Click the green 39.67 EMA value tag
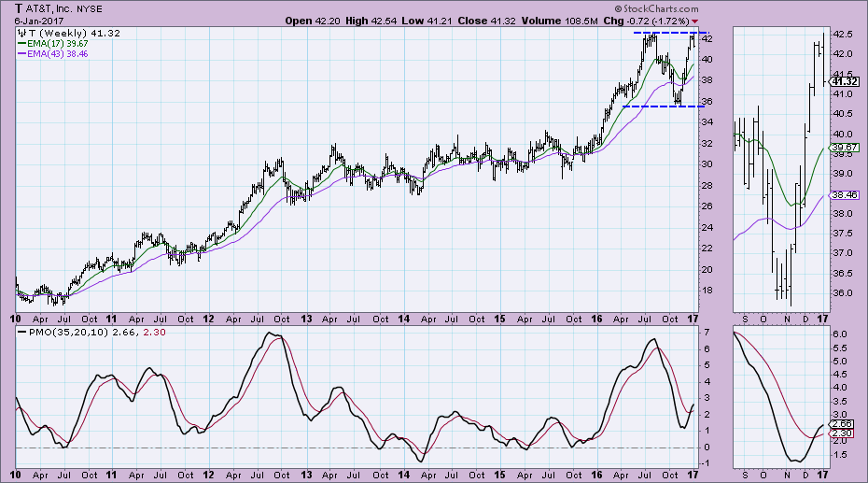Screen dimensions: 868x483 point(842,149)
